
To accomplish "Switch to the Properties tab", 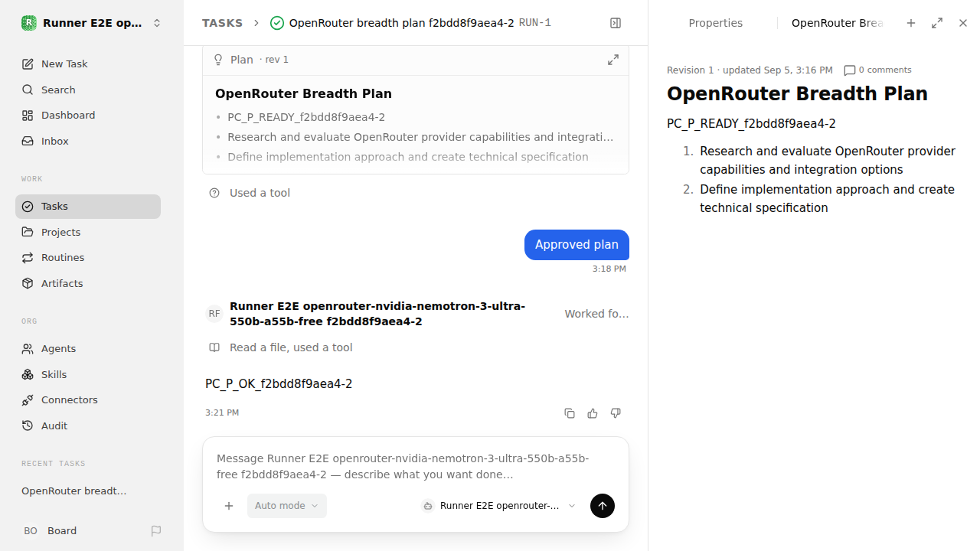I will [x=715, y=23].
